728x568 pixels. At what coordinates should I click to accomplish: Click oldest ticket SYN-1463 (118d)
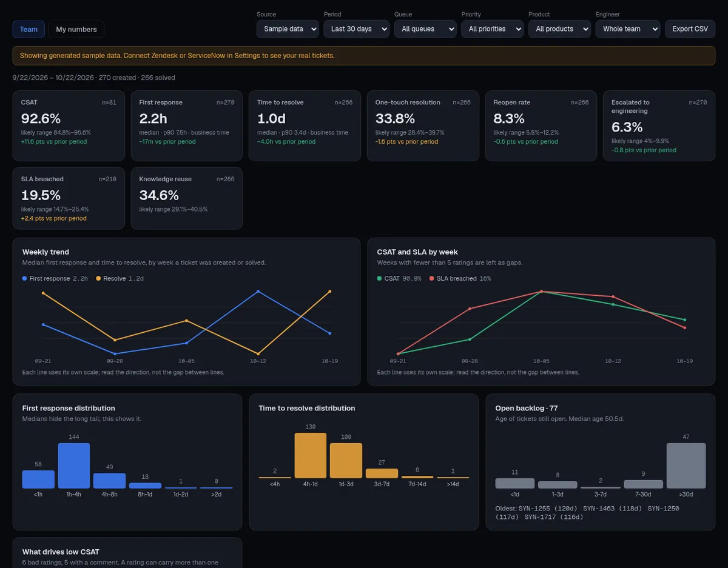(612, 509)
